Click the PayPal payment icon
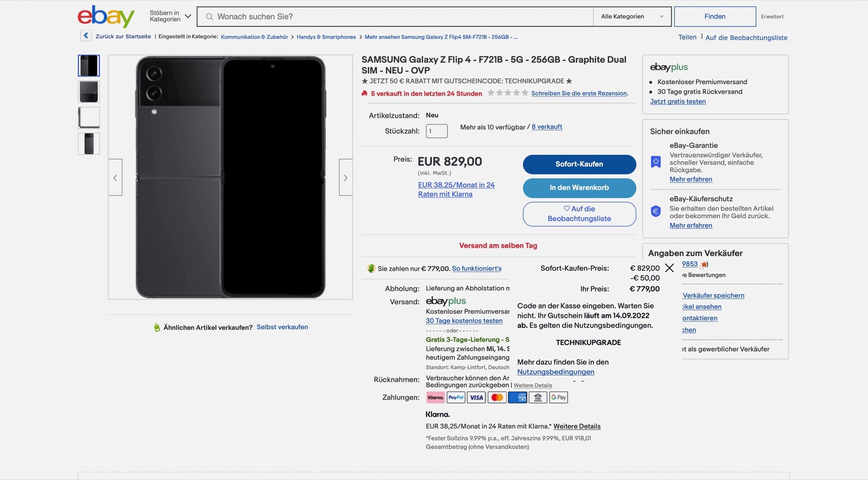868x480 pixels. tap(456, 397)
